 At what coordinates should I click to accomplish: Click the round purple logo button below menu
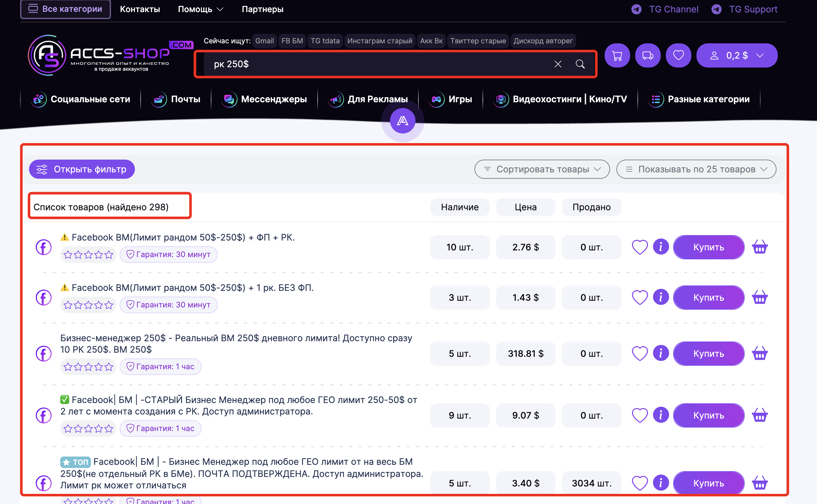[403, 121]
